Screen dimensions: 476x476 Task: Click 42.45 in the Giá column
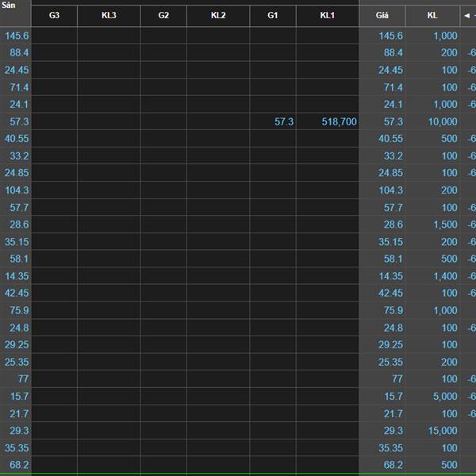coord(390,293)
